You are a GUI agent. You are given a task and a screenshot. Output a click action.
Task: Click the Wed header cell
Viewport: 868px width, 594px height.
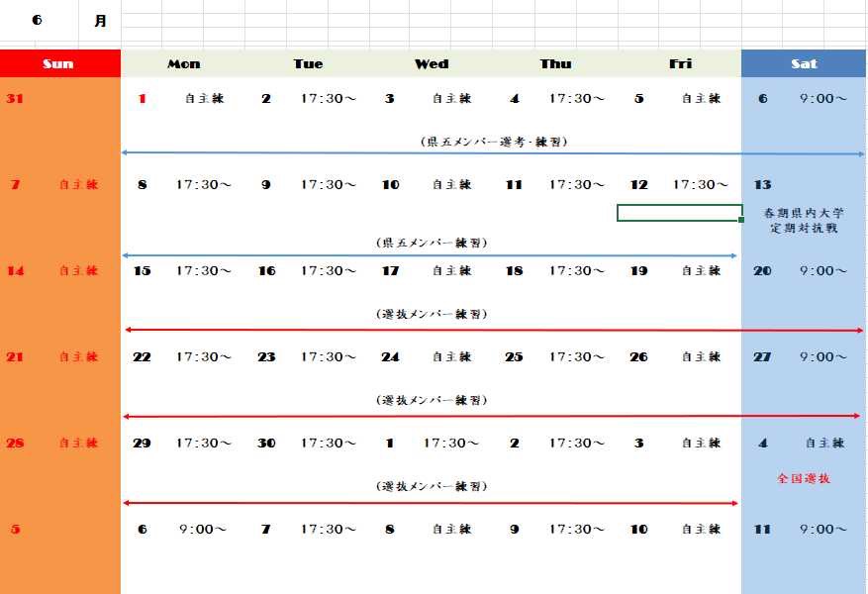pos(432,63)
